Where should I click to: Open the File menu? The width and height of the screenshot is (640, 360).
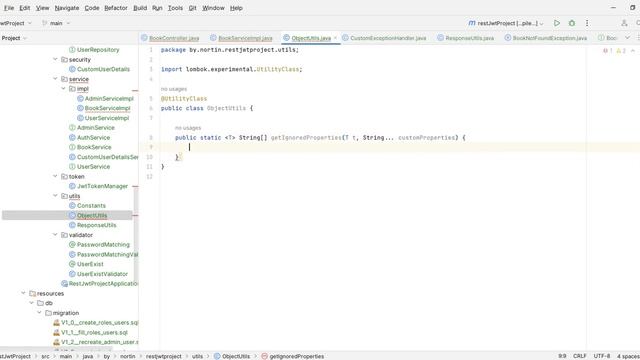9,8
